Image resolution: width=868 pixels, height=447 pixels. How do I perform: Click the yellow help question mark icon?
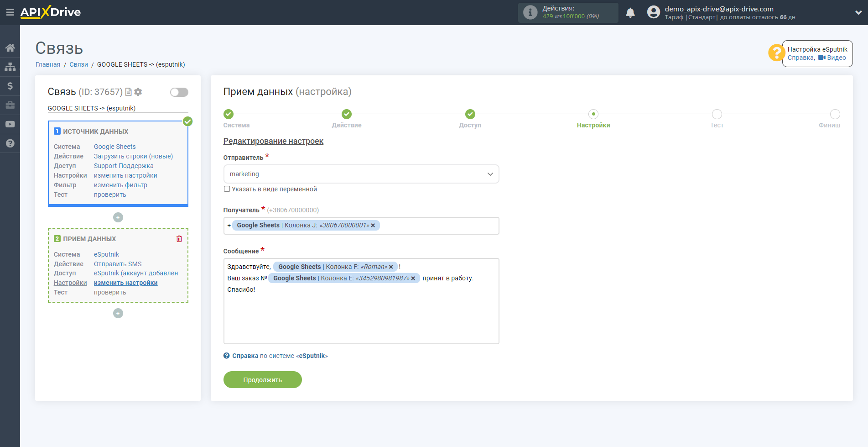pyautogui.click(x=776, y=53)
